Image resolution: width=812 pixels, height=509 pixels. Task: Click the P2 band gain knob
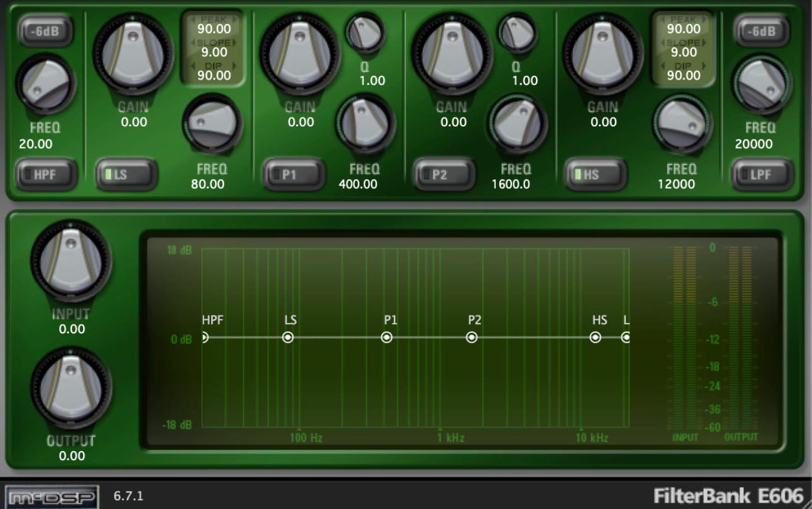pos(452,54)
